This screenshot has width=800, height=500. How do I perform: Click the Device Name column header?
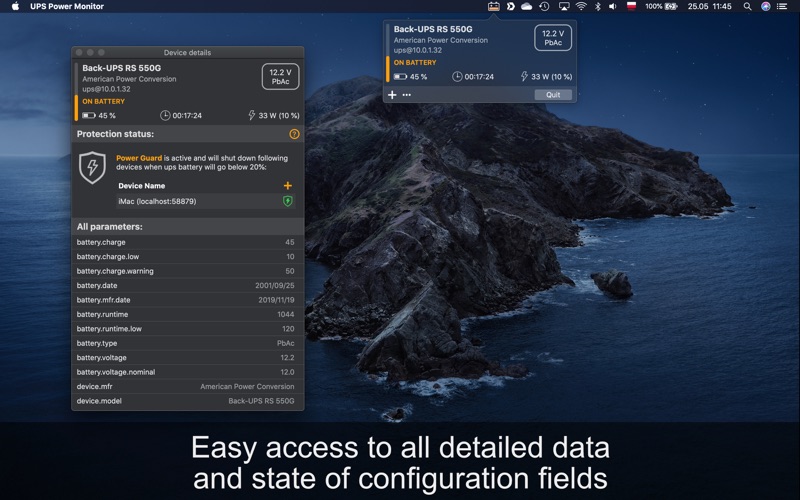click(141, 186)
